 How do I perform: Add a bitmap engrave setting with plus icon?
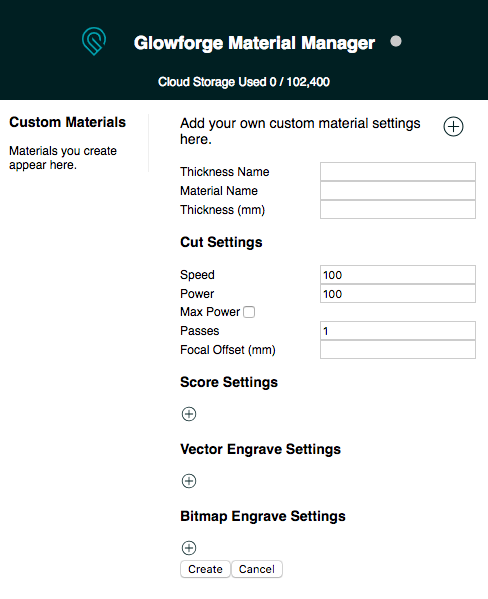point(189,547)
